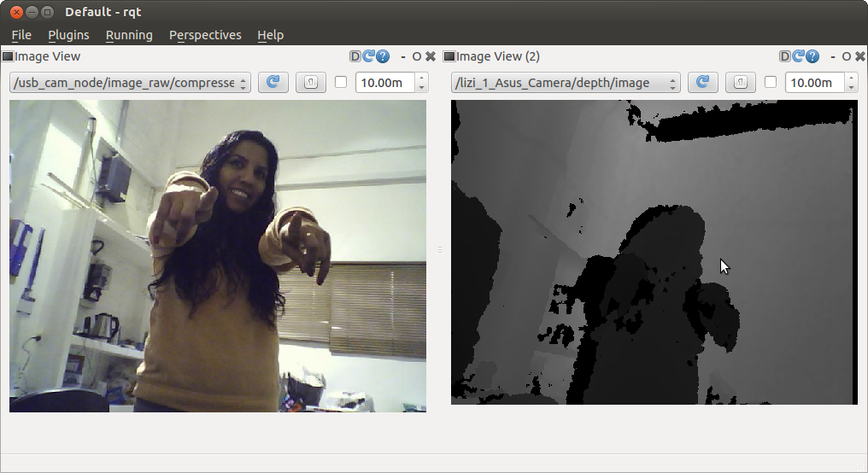Click the 'D' dock icon in Image View (2)

coord(785,56)
